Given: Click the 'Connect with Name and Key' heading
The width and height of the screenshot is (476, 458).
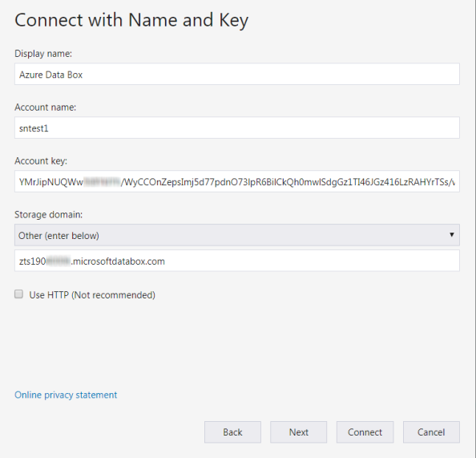Looking at the screenshot, I should click(x=131, y=20).
